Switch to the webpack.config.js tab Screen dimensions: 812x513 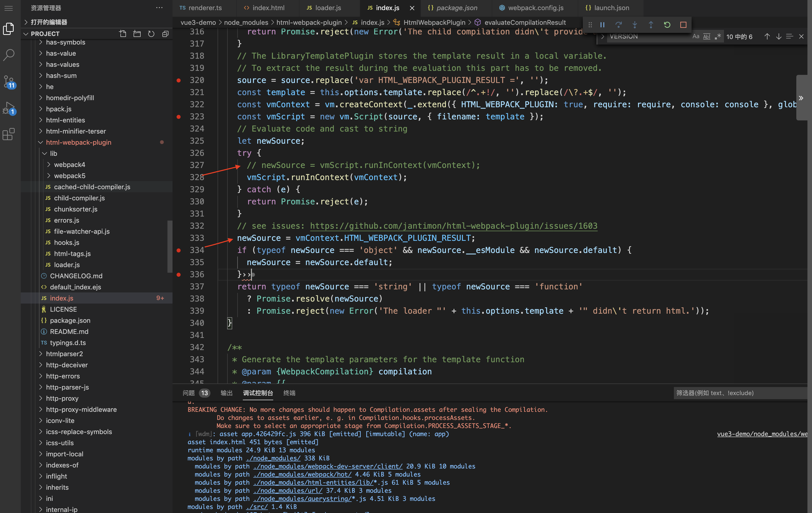pyautogui.click(x=535, y=8)
